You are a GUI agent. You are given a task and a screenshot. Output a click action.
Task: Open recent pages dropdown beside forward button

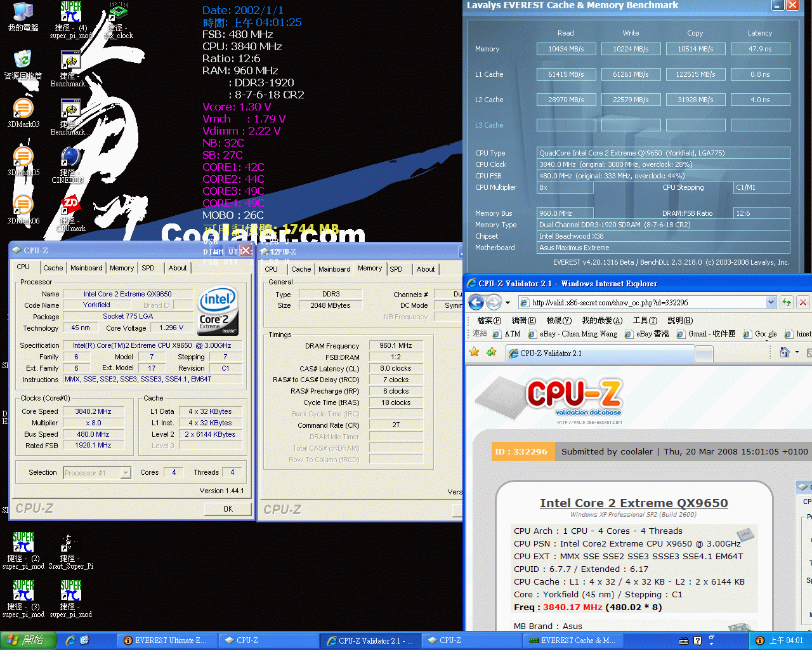point(506,303)
